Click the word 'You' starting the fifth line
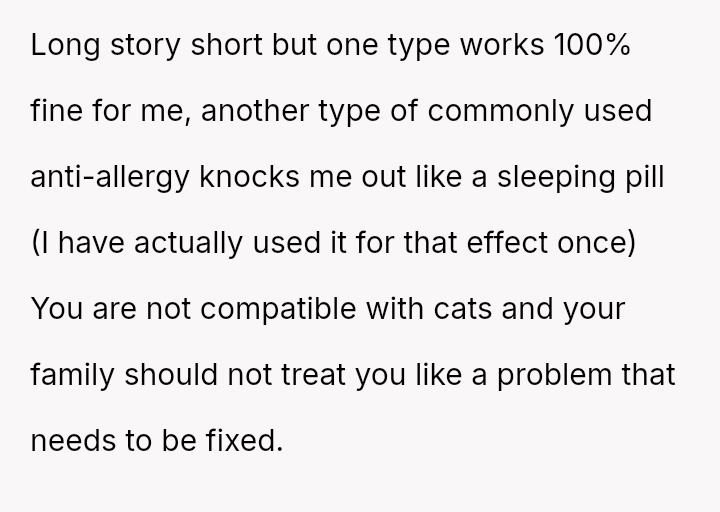This screenshot has height=512, width=720. pos(57,309)
